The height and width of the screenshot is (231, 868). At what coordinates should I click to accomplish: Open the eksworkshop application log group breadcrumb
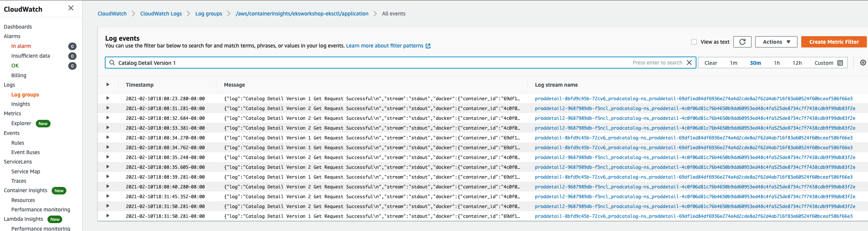coord(302,14)
